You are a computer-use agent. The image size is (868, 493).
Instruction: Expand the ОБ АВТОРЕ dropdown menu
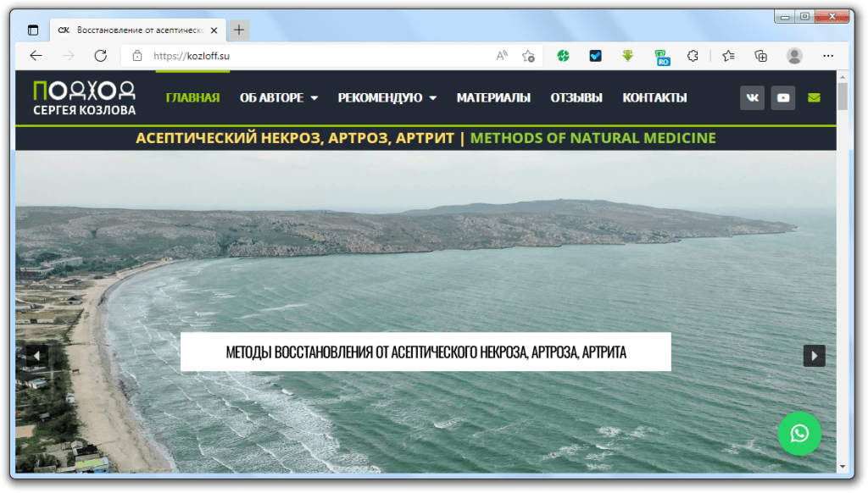279,98
